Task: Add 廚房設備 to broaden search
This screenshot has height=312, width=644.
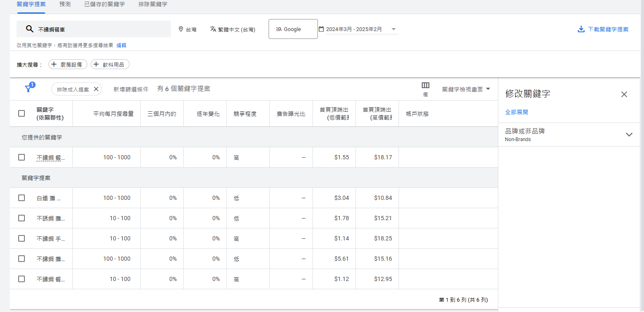Action: pyautogui.click(x=68, y=64)
